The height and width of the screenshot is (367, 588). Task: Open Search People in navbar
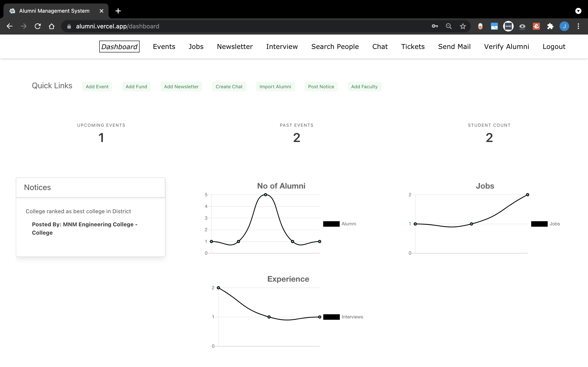[335, 47]
